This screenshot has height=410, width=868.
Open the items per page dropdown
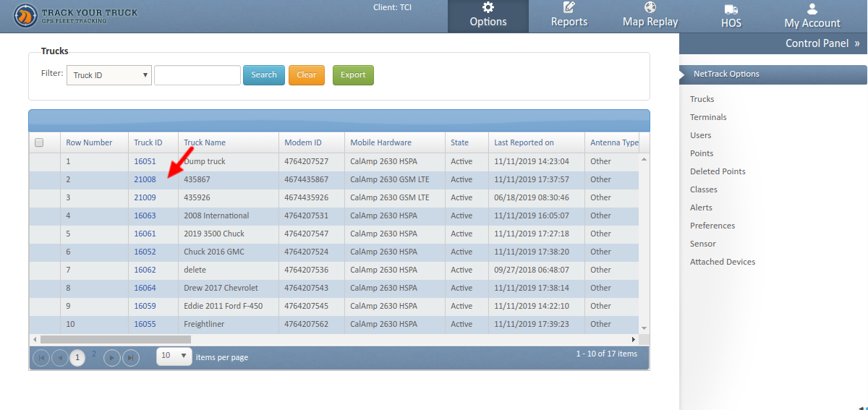[x=174, y=356]
